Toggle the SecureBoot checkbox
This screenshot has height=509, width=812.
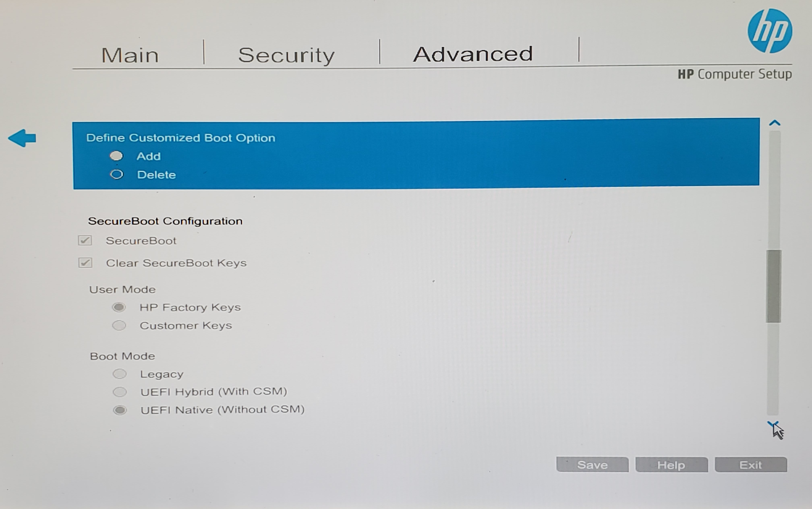coord(85,240)
